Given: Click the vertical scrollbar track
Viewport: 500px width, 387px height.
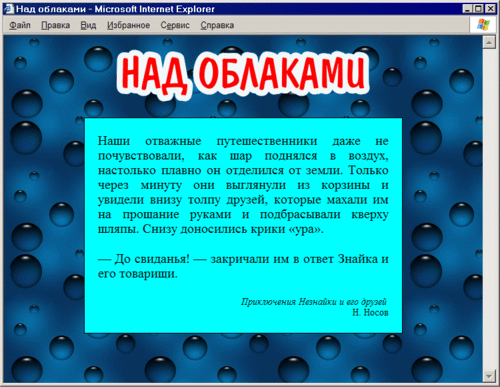Looking at the screenshot, I should [x=489, y=209].
